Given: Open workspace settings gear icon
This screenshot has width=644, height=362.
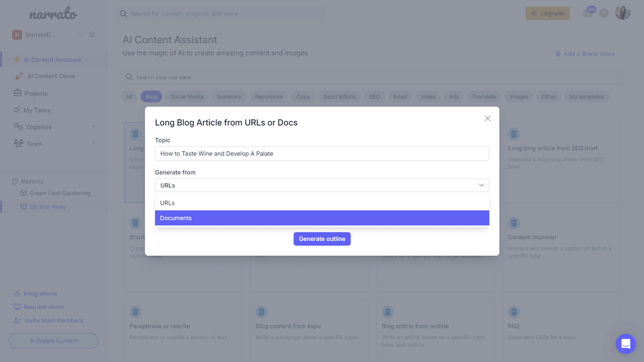Looking at the screenshot, I should coord(92,35).
